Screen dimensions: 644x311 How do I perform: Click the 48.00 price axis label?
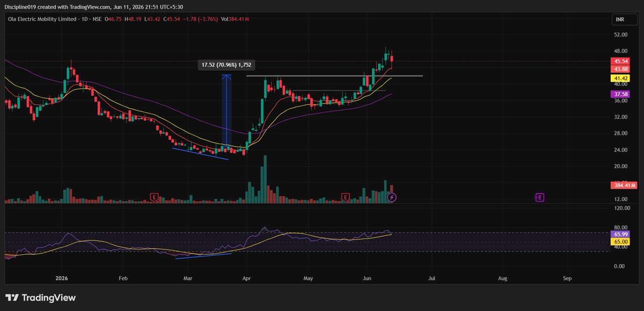tap(621, 51)
